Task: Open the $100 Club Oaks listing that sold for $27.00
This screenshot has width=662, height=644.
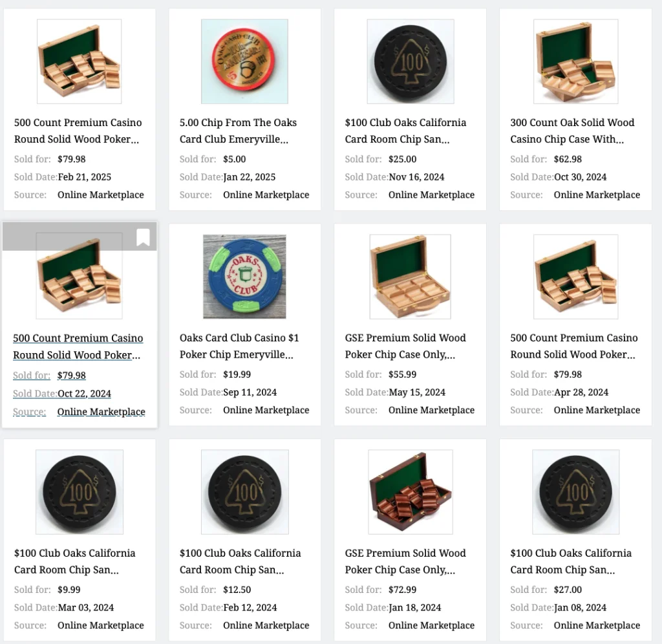Action: pos(571,561)
